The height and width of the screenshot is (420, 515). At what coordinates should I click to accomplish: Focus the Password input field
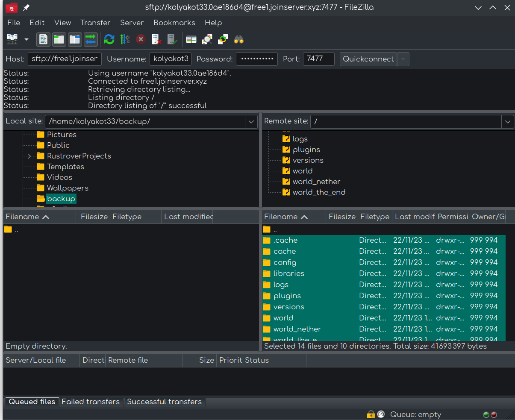click(257, 59)
